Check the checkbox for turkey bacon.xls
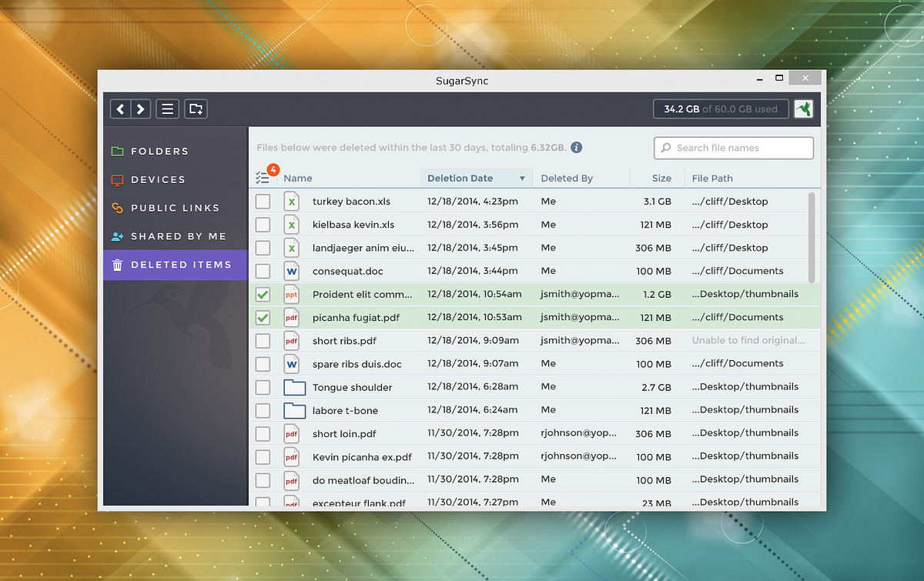 coord(264,201)
